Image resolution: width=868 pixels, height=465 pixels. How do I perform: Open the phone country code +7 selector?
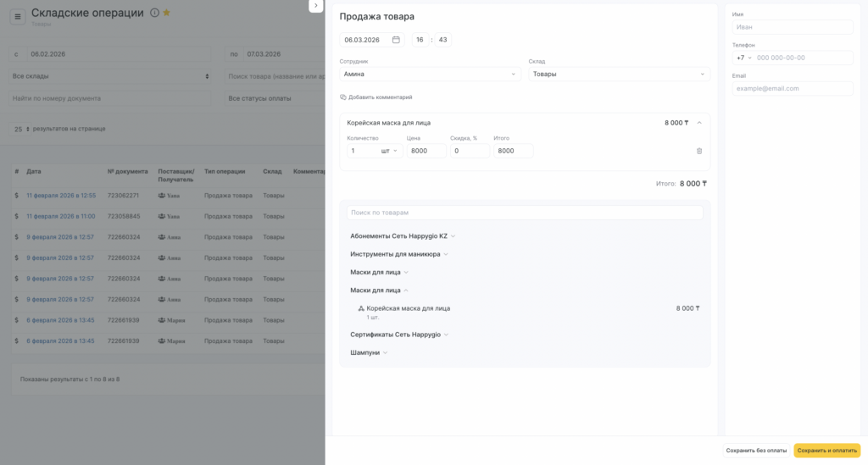pos(743,58)
